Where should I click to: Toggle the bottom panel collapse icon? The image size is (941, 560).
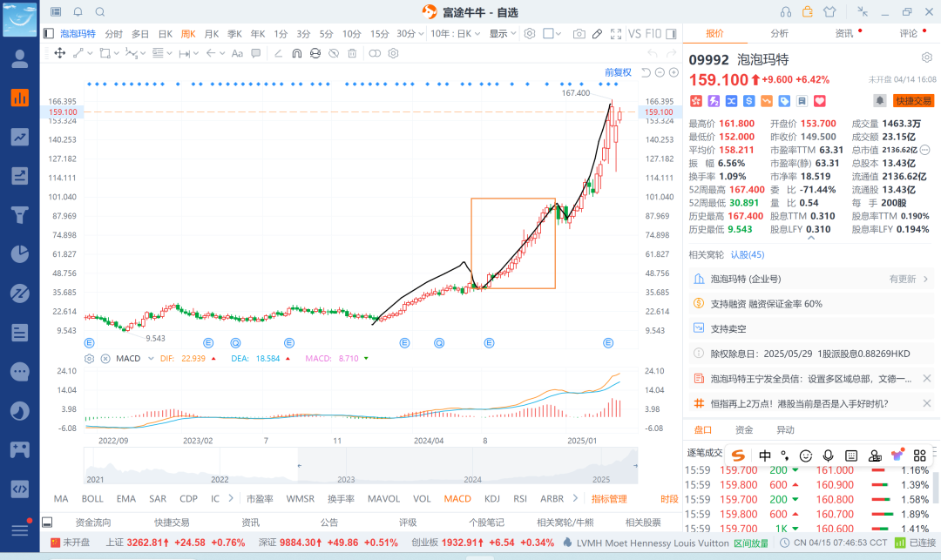pos(47,523)
